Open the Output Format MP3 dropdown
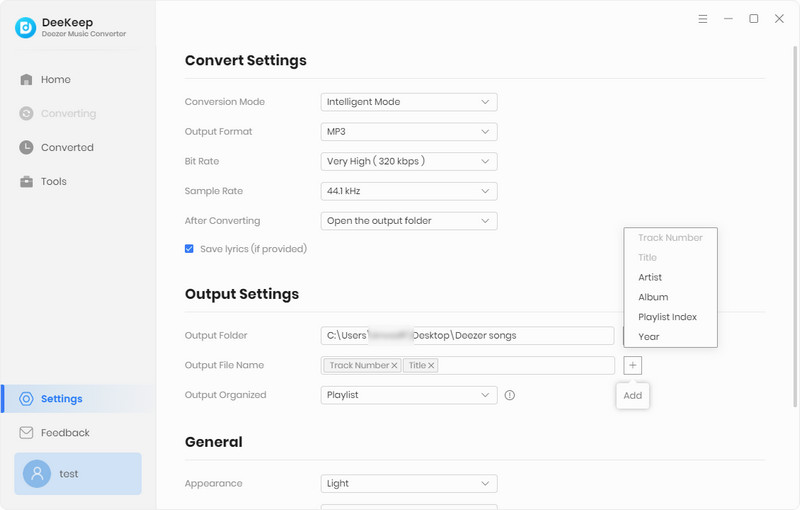The height and width of the screenshot is (510, 800). coord(409,132)
